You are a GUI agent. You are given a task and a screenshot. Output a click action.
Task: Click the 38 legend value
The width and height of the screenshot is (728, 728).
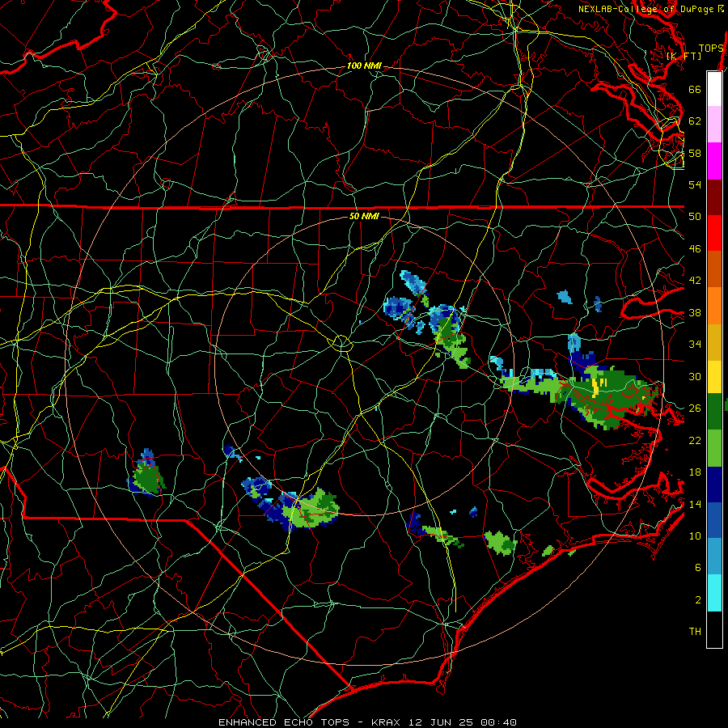[x=695, y=312]
